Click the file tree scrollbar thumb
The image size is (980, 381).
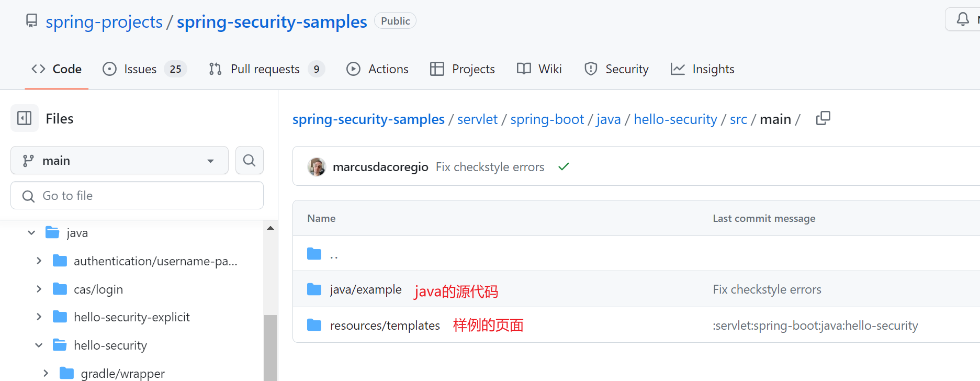[x=271, y=348]
